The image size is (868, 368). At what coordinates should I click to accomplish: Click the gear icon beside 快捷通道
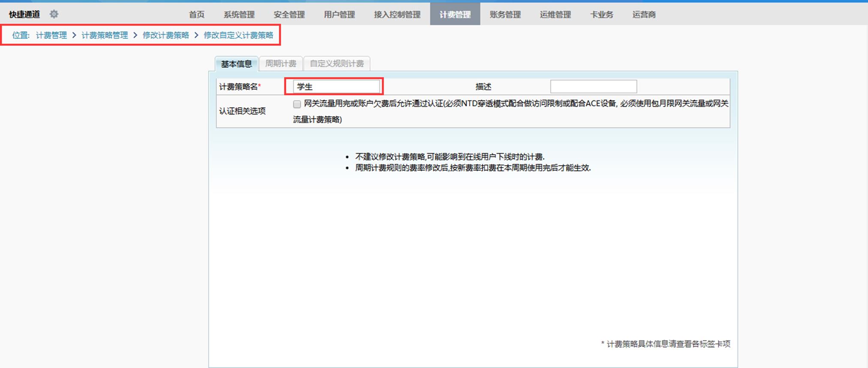tap(54, 14)
